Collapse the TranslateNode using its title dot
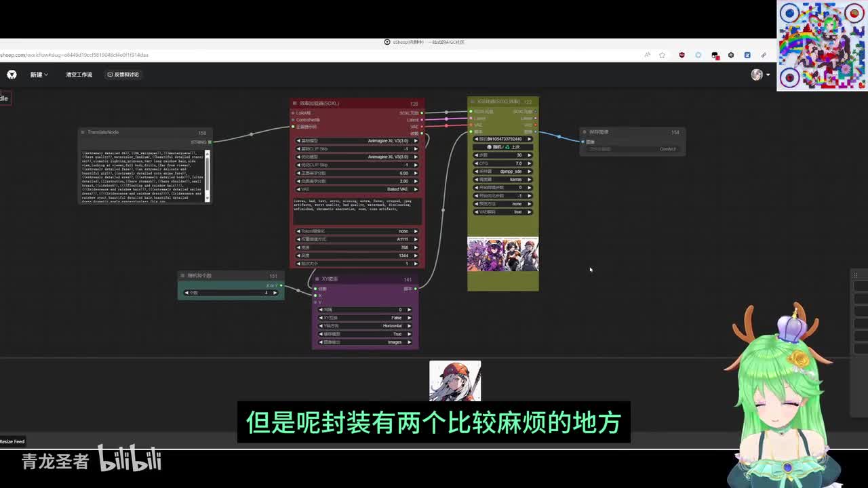Viewport: 868px width, 488px height. [x=83, y=133]
